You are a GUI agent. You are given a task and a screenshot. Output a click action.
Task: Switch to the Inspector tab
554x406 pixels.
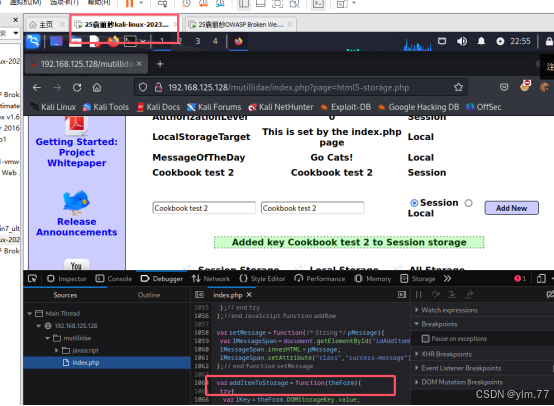pyautogui.click(x=67, y=279)
